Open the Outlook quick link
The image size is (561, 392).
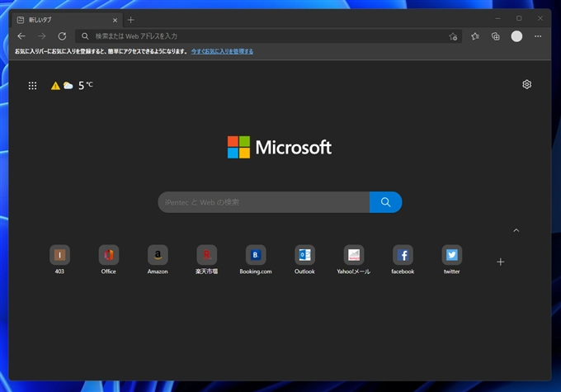[304, 260]
